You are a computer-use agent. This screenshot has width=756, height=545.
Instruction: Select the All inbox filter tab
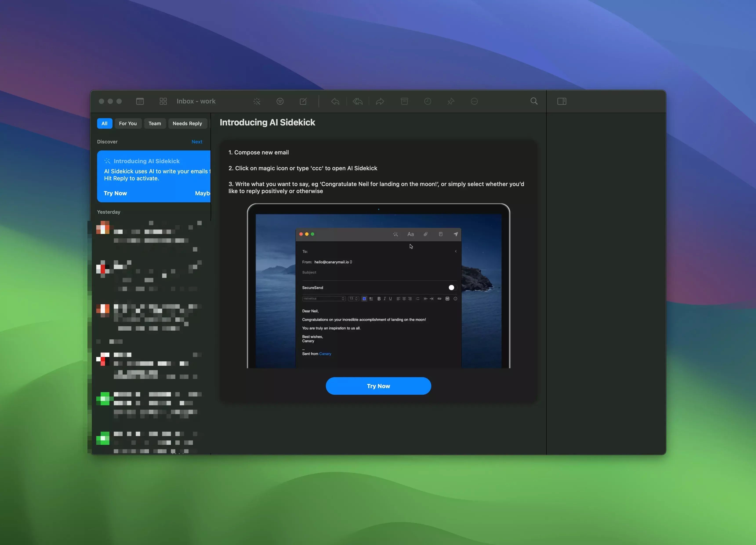click(104, 124)
